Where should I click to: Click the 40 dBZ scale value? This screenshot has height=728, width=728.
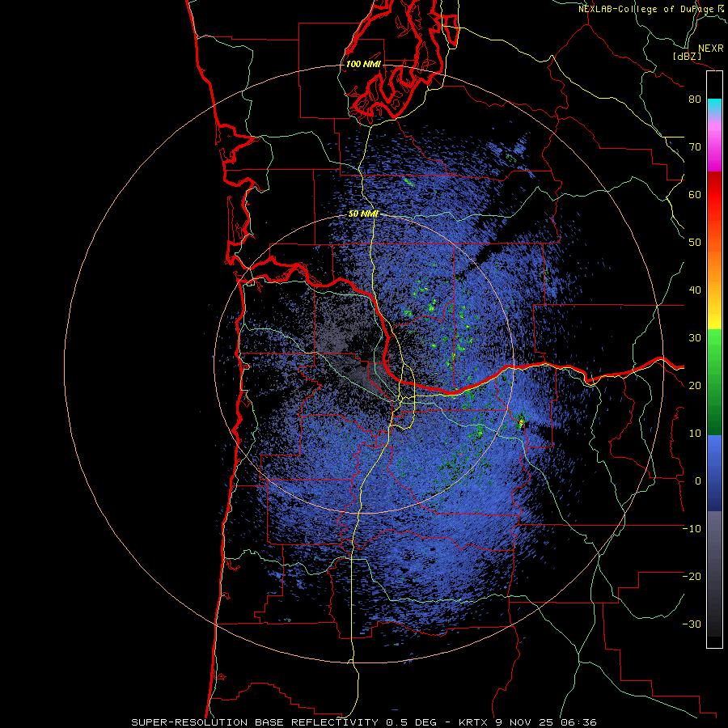(695, 290)
